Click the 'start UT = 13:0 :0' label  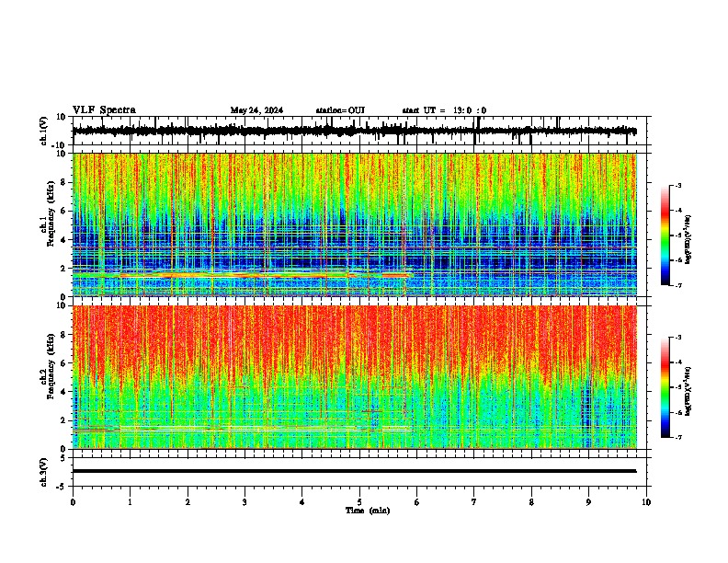point(444,110)
